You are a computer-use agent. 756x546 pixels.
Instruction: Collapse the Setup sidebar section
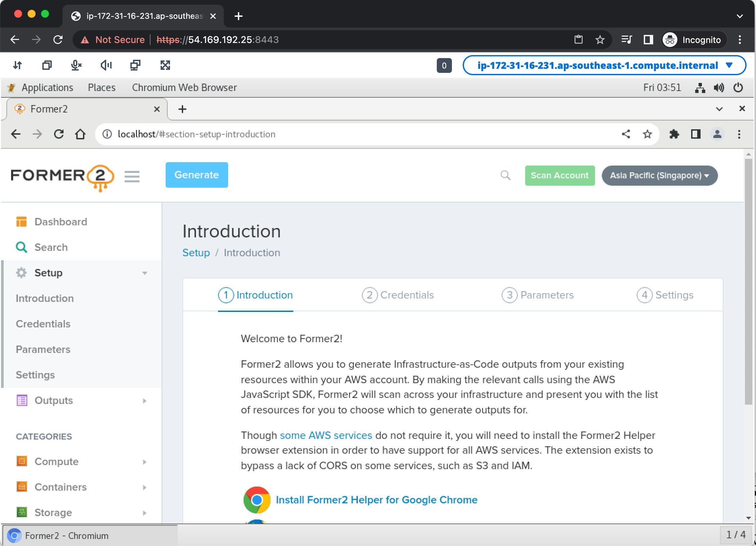click(x=145, y=273)
